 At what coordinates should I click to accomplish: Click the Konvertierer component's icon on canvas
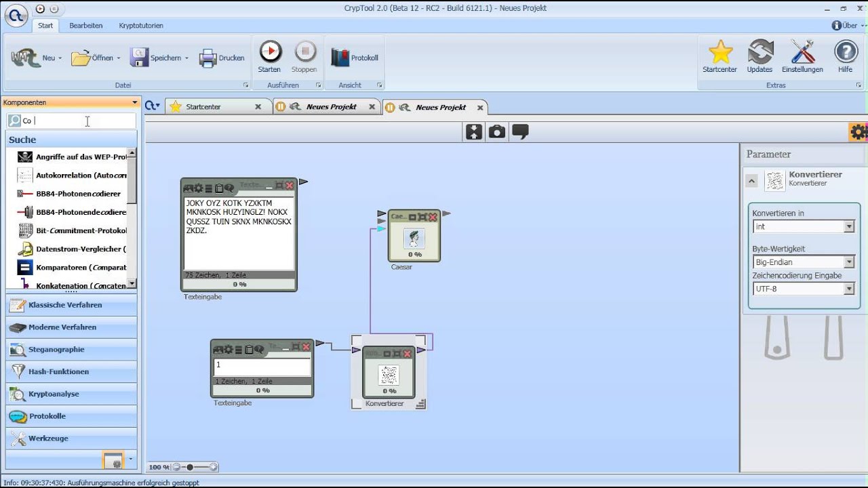(389, 375)
